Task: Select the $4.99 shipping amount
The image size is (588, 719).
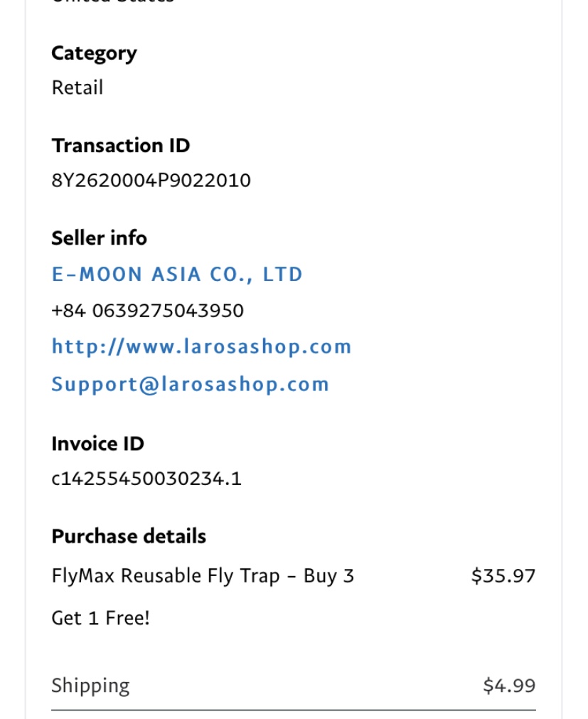Action: pos(509,686)
